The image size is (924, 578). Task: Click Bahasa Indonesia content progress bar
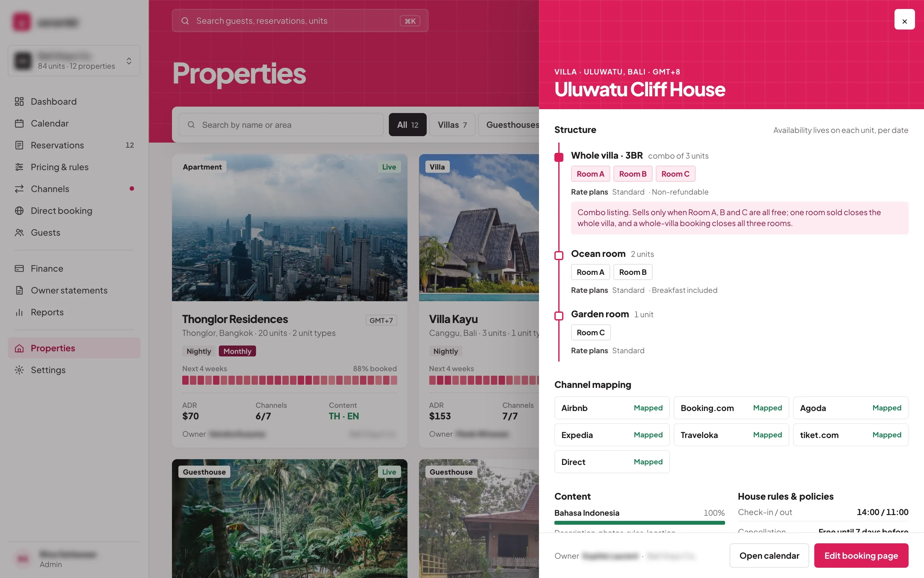(639, 522)
